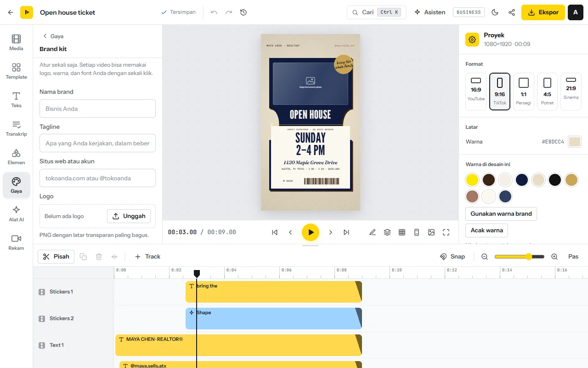Viewport: 588px width, 368px height.
Task: Enter fullscreen preview mode
Action: (446, 232)
